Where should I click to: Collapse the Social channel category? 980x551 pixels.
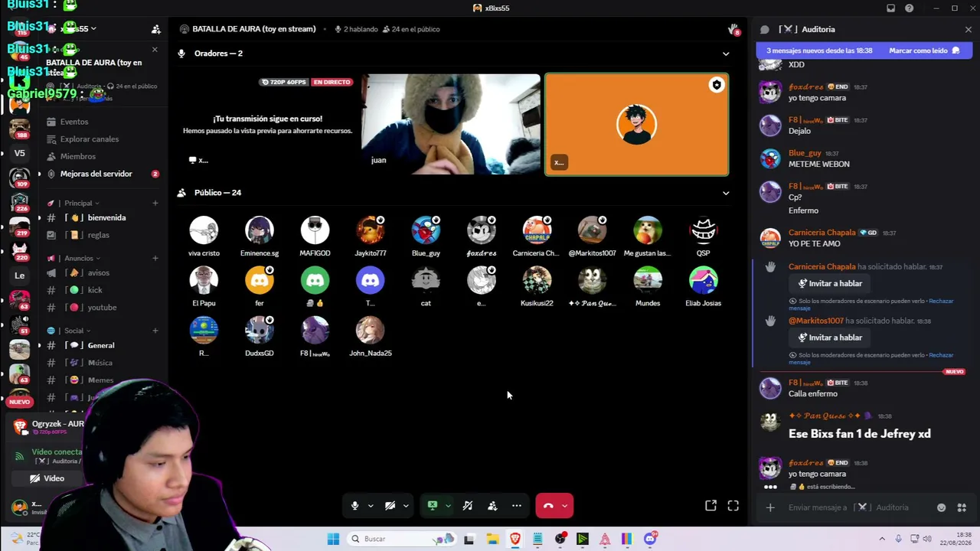tap(77, 331)
